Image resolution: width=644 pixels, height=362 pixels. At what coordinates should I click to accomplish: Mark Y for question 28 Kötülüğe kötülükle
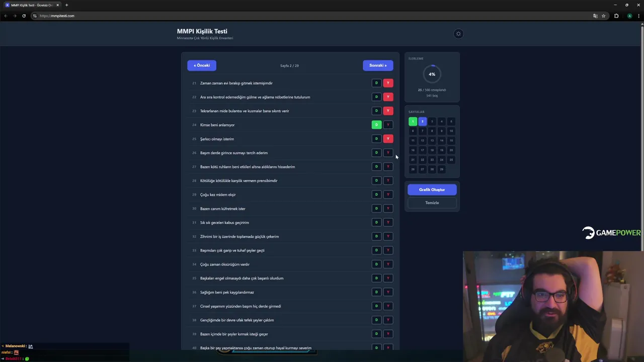point(388,180)
